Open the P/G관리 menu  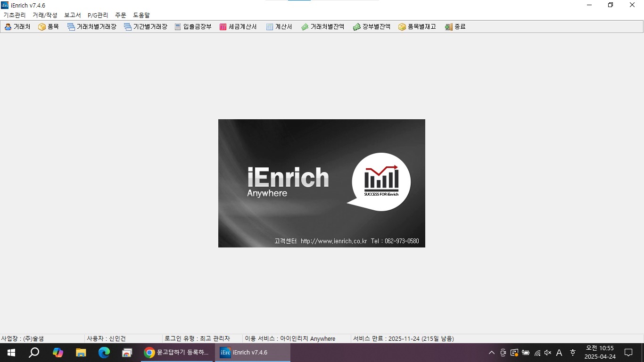98,15
